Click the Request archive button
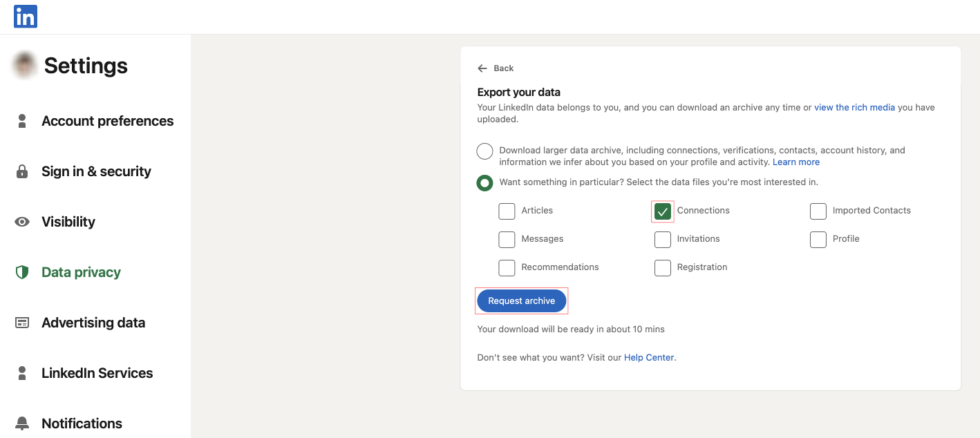This screenshot has width=980, height=438. click(522, 301)
